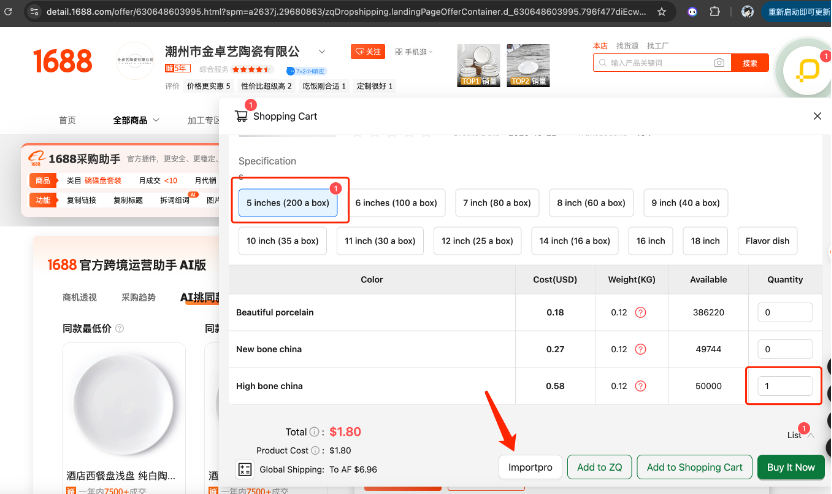The width and height of the screenshot is (832, 494).
Task: Select the 8 inch (60 a box) specification
Action: click(591, 203)
